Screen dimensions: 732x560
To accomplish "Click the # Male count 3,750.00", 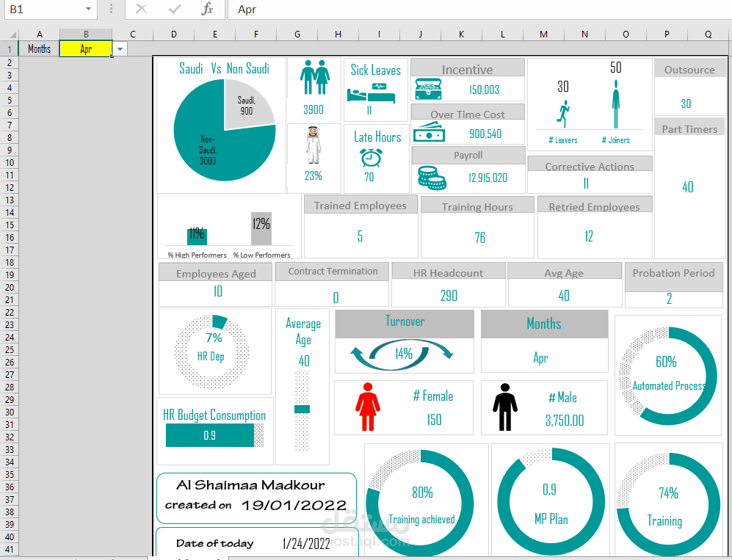I will [x=565, y=421].
